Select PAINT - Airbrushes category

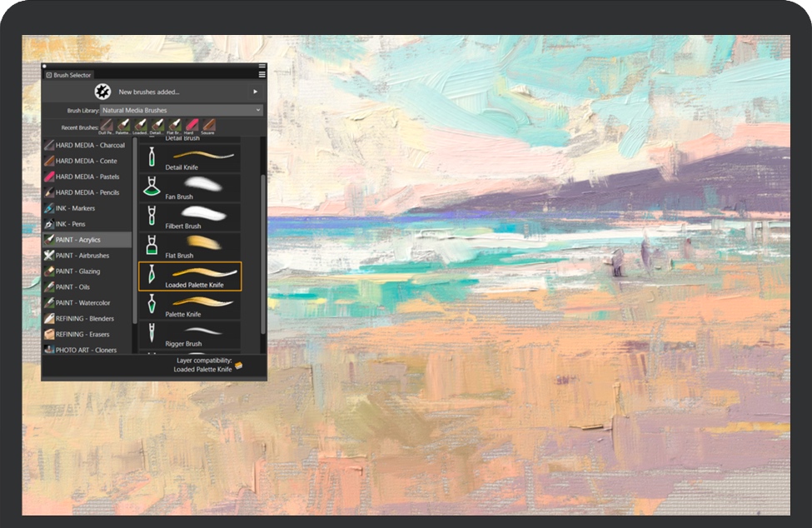coord(87,256)
